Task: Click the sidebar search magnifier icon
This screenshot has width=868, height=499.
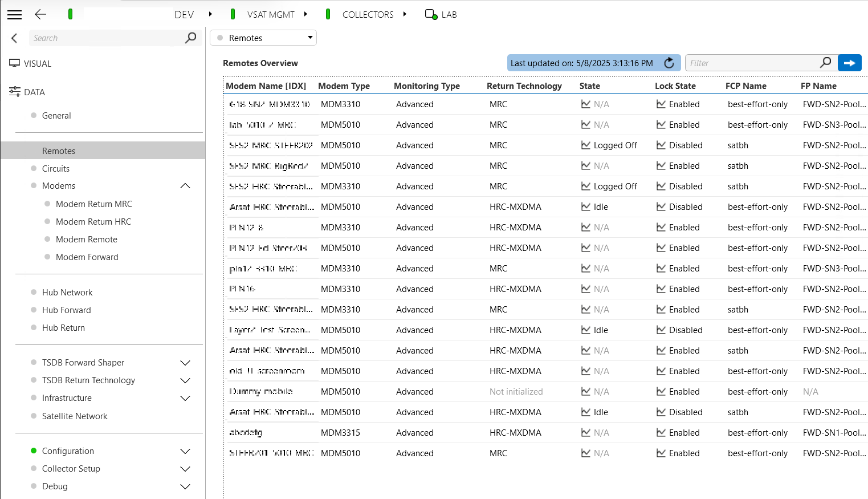Action: pyautogui.click(x=191, y=38)
